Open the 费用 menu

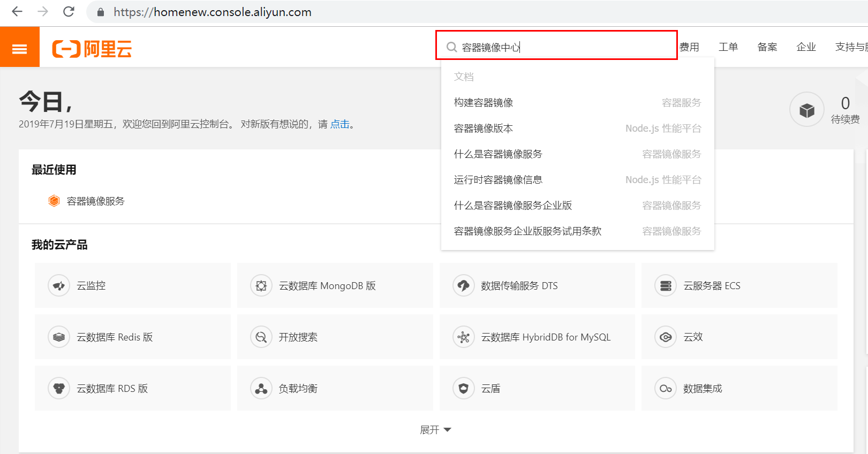[x=689, y=47]
